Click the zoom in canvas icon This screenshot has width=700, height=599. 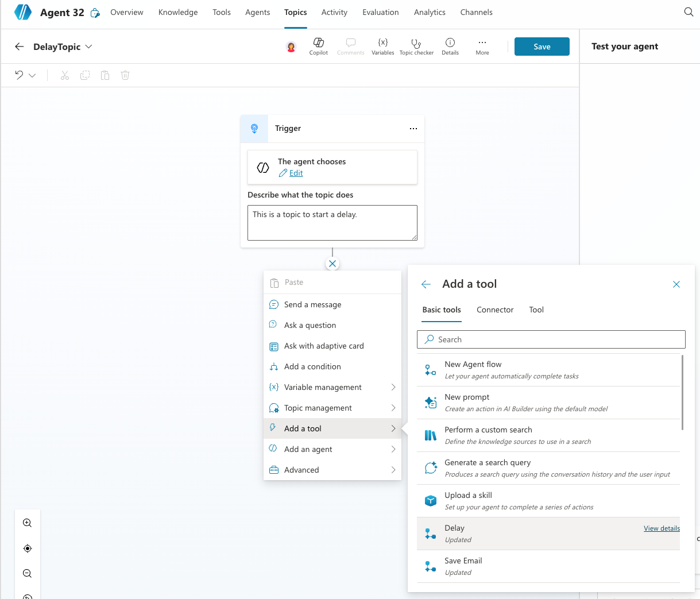tap(27, 523)
